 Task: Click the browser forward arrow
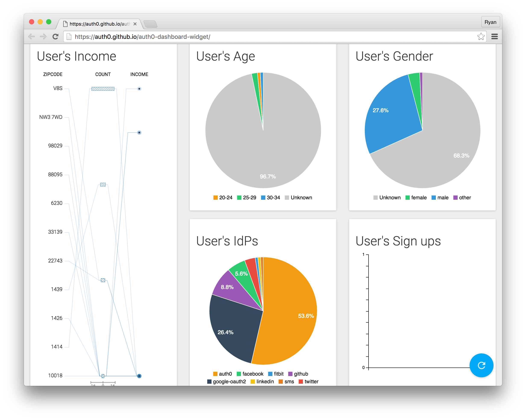click(43, 36)
